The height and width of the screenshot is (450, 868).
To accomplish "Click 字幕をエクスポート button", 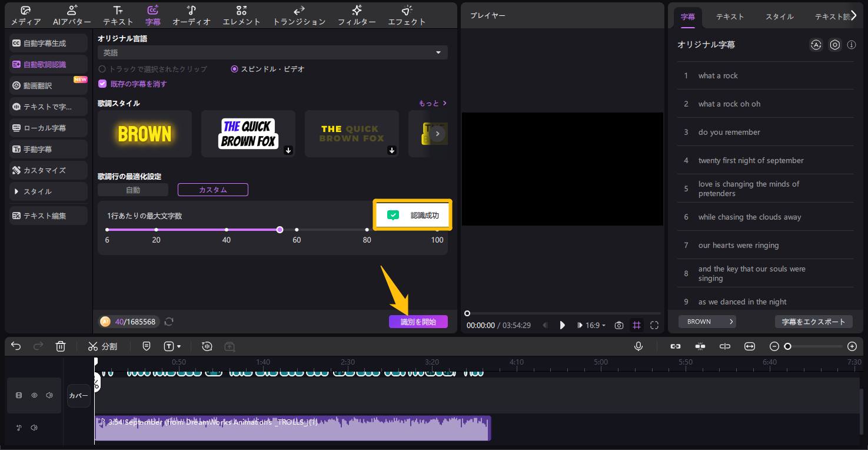I will coord(813,322).
